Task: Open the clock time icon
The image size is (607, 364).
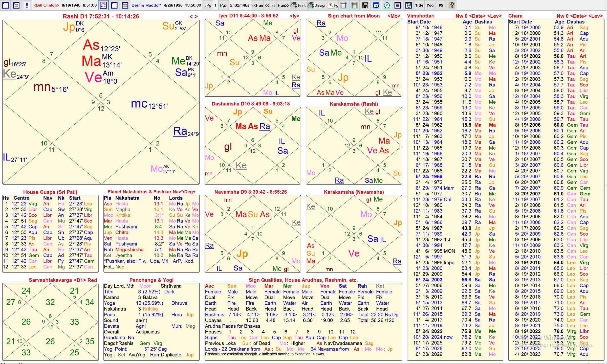Action: point(387,5)
